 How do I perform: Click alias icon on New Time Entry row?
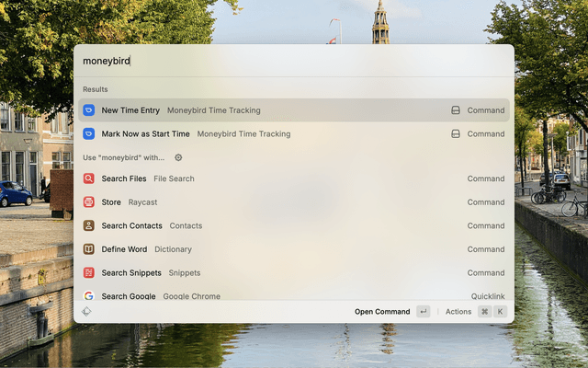coord(455,110)
